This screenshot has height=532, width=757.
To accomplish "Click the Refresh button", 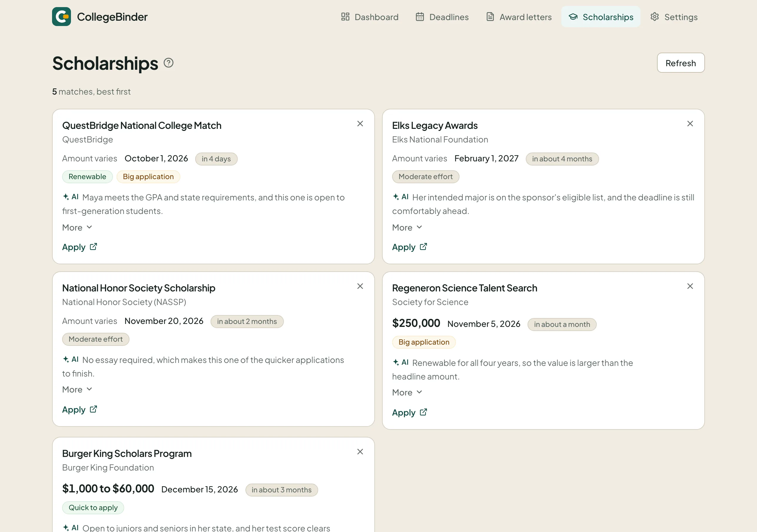I will coord(680,63).
